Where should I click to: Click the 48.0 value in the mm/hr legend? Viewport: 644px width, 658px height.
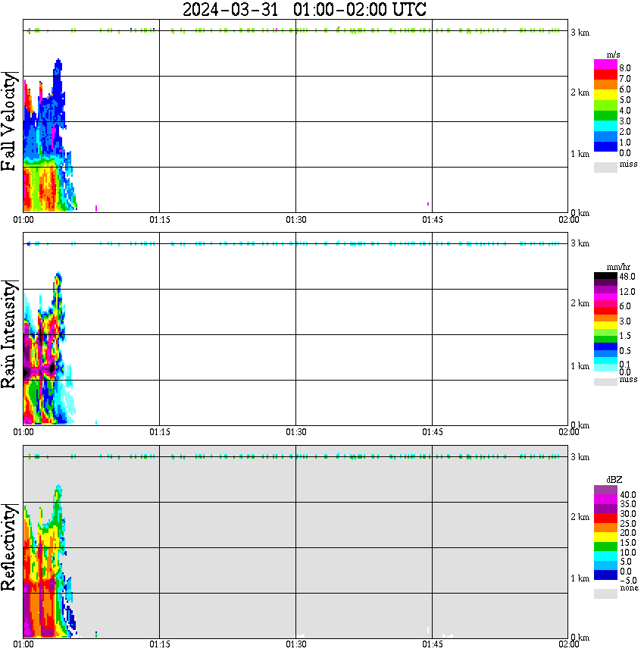pos(627,277)
